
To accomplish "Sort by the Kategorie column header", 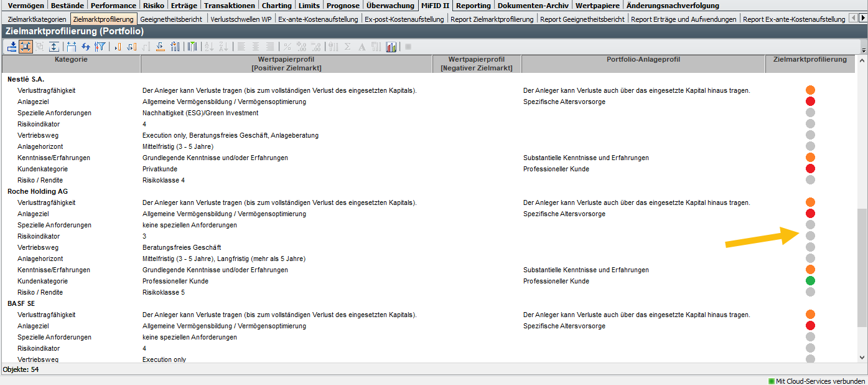I will [71, 60].
